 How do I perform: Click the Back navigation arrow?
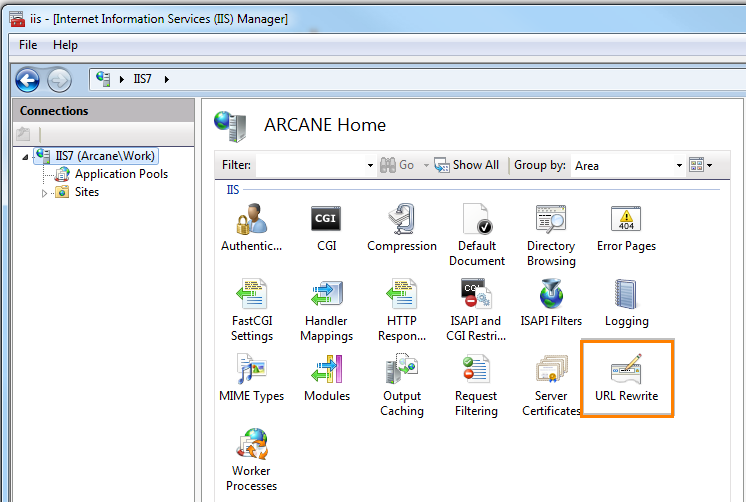click(x=27, y=79)
